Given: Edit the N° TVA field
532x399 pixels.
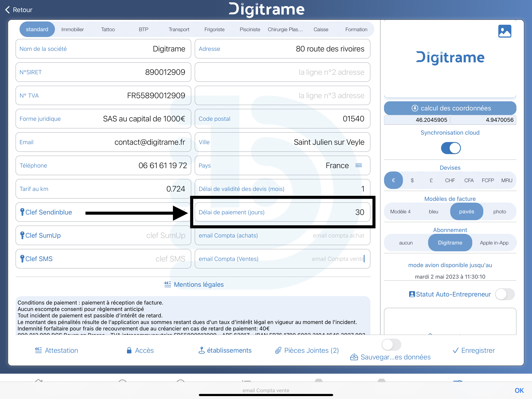Looking at the screenshot, I should (x=103, y=95).
